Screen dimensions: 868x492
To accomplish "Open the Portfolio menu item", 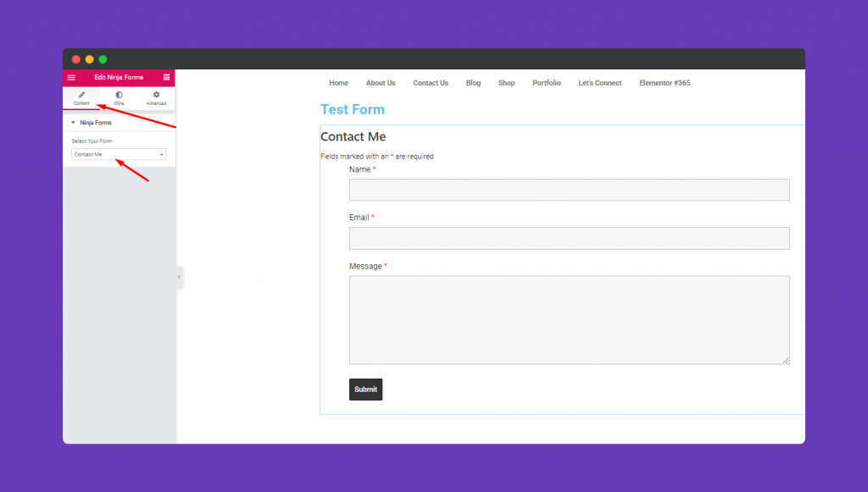I will 547,82.
